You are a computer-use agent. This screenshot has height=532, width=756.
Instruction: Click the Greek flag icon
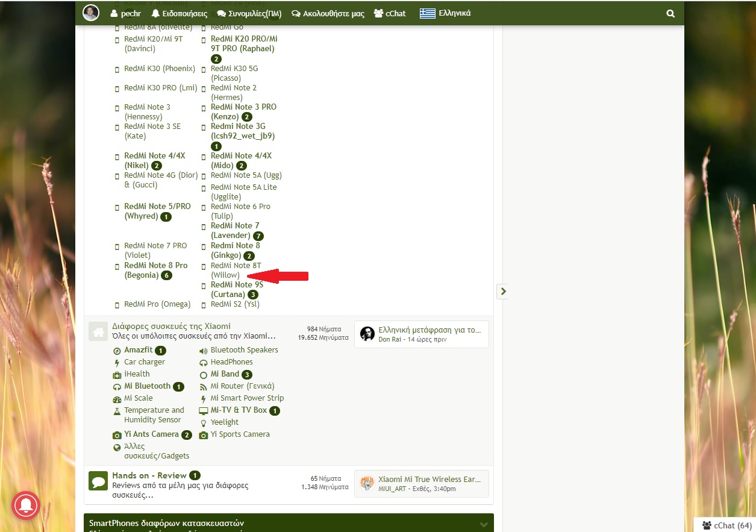tap(428, 13)
